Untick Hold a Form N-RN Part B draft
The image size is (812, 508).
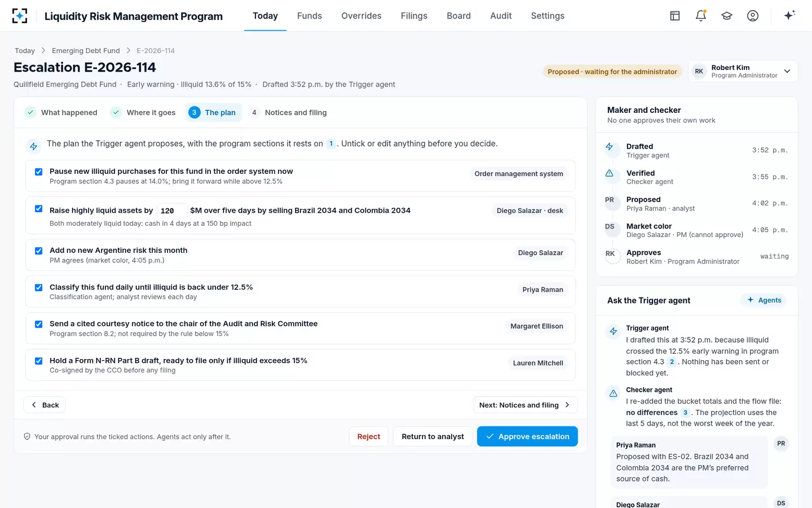pos(39,361)
